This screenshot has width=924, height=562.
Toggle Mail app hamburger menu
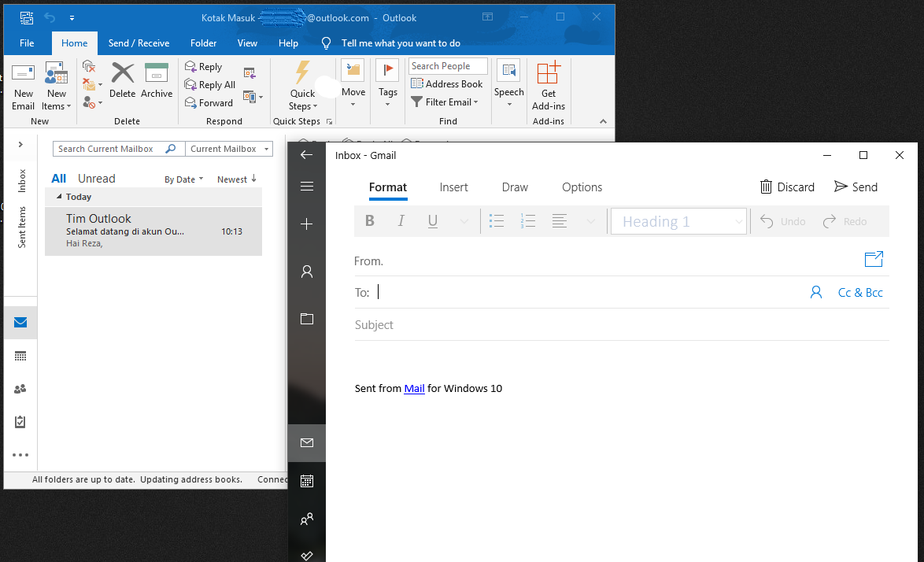point(306,187)
